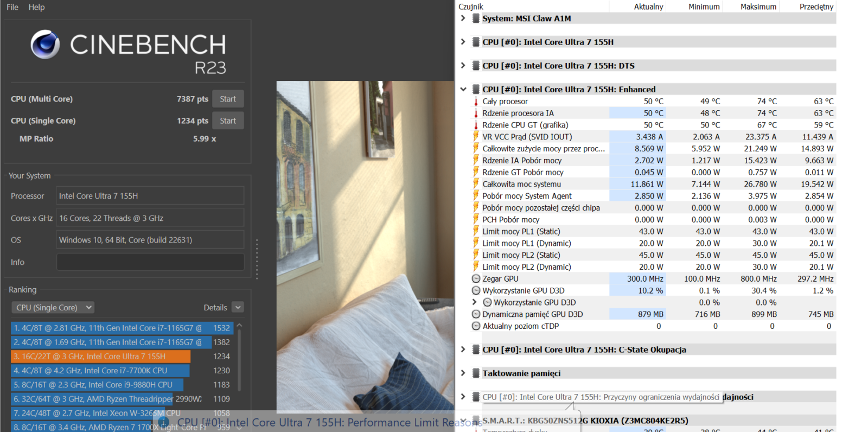The image size is (868, 432).
Task: Click chip icon beside Taktowanie pamięci
Action: pos(476,373)
